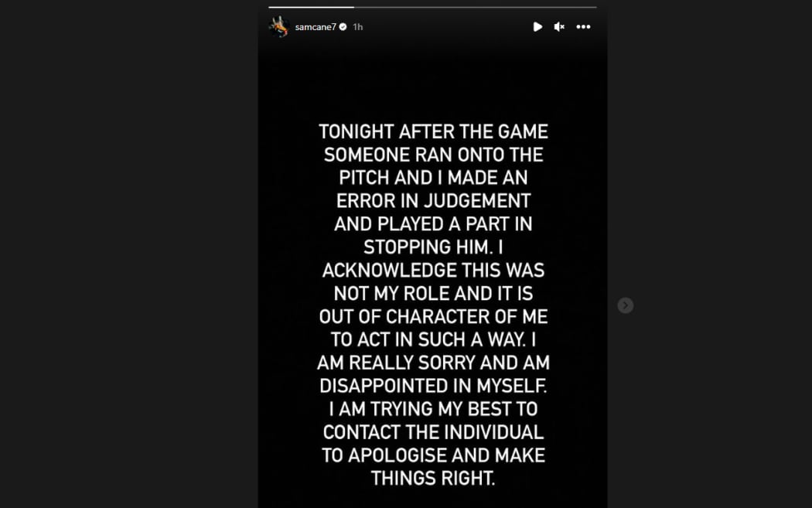Viewport: 812px width, 508px height.
Task: Click the "OUT OF CHARACTER OF ME" line
Action: pos(433,316)
